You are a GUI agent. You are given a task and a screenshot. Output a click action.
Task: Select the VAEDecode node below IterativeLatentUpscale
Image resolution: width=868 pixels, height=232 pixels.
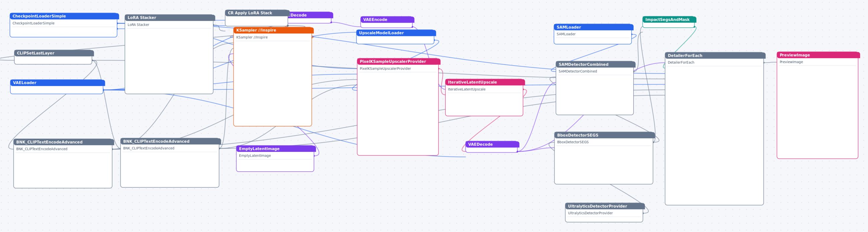(x=492, y=145)
